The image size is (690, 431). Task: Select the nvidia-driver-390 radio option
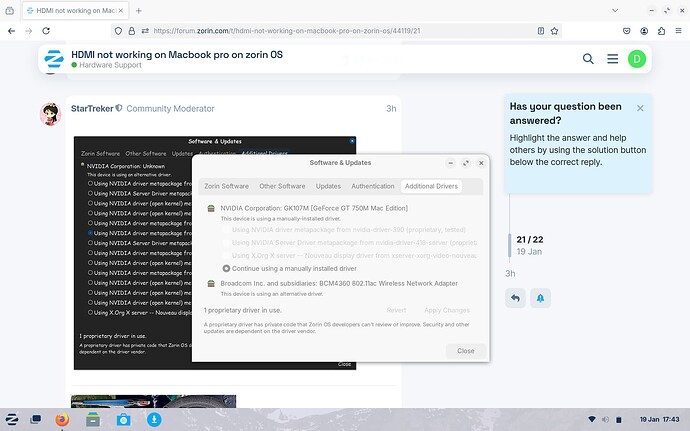tap(226, 229)
